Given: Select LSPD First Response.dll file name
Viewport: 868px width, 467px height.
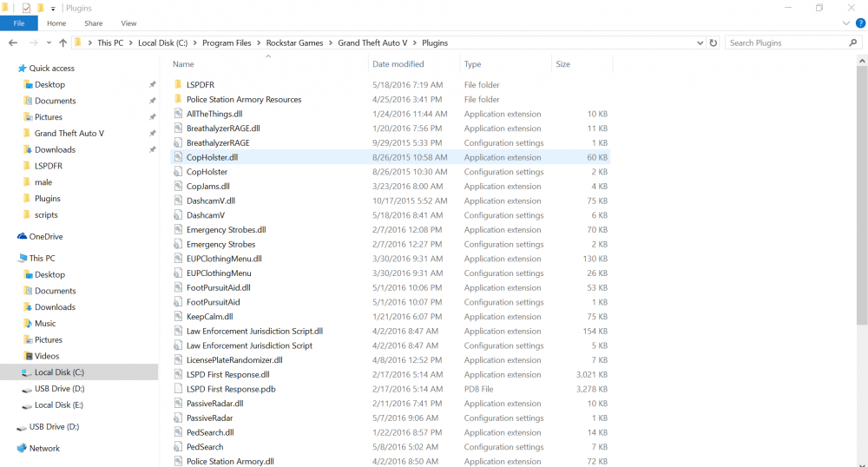Looking at the screenshot, I should pos(228,375).
